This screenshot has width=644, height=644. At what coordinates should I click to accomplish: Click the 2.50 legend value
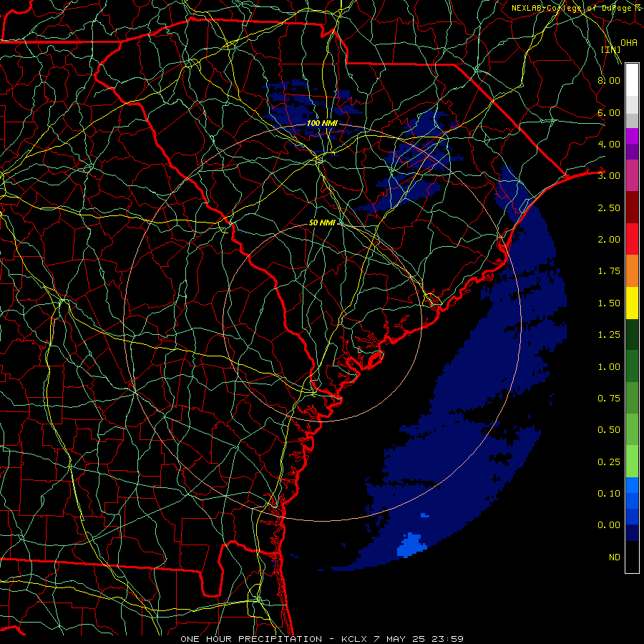[x=609, y=208]
